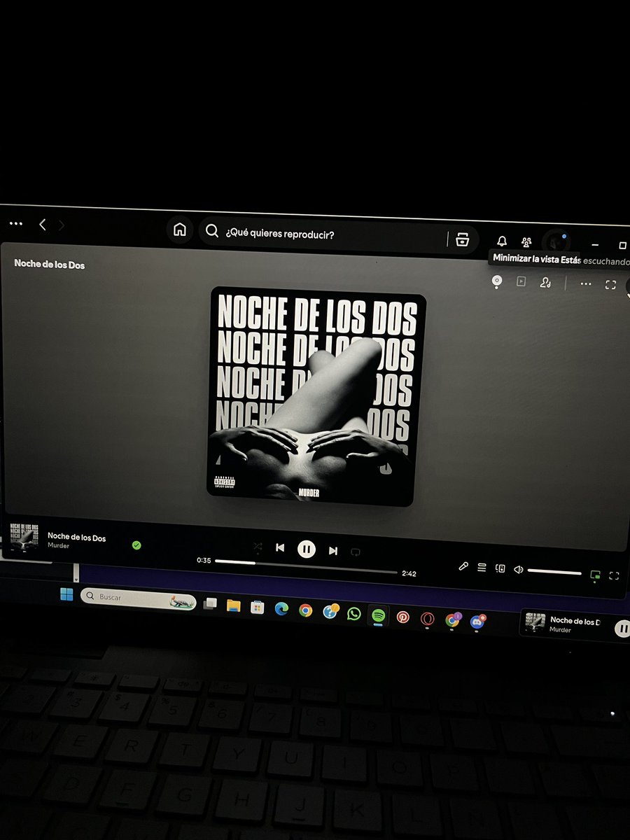Open the Spotify three-dot app menu
This screenshot has height=840, width=630.
point(15,224)
